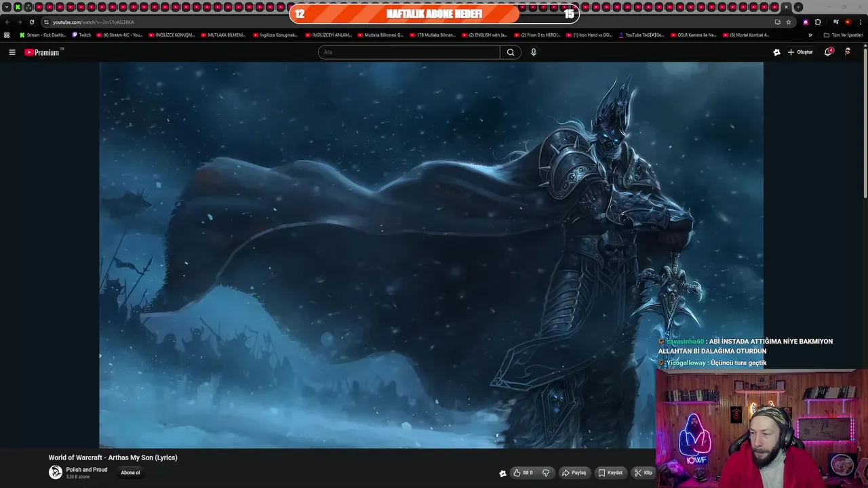
Task: Open 'YouTube TAG[#]Ge...' bookmark
Action: point(642,35)
